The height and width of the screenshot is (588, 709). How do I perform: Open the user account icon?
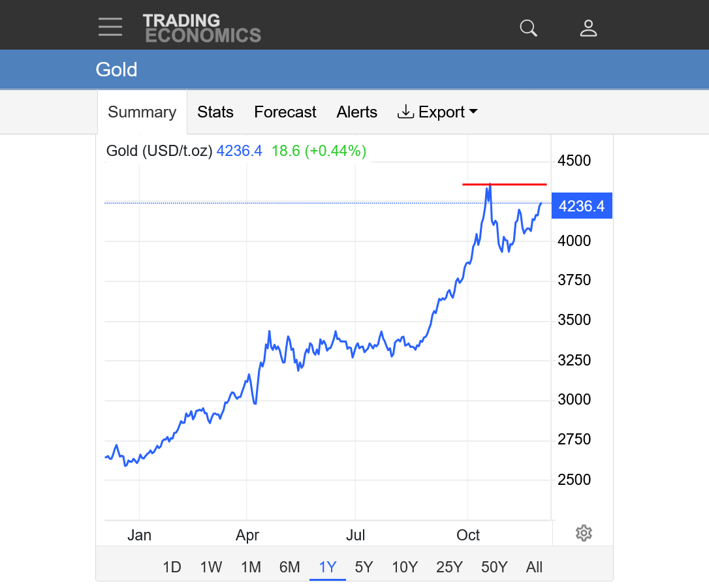pos(588,28)
